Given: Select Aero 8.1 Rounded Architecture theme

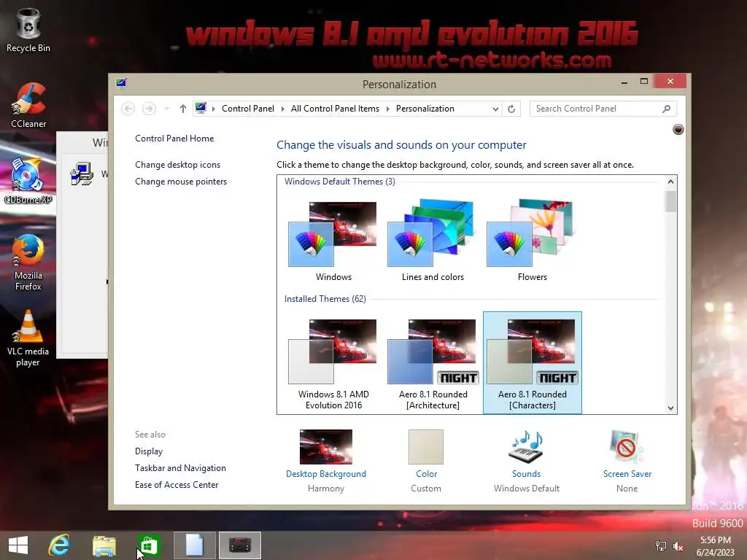Looking at the screenshot, I should [x=433, y=363].
